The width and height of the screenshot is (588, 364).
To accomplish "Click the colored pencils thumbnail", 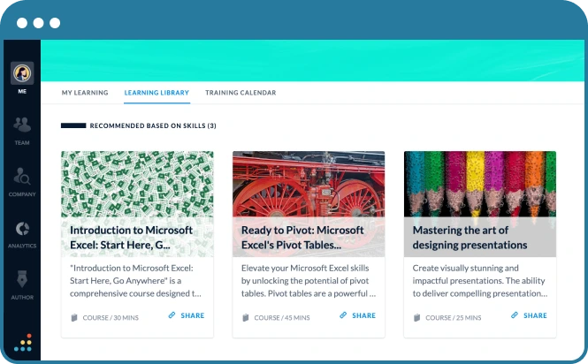I will click(480, 184).
